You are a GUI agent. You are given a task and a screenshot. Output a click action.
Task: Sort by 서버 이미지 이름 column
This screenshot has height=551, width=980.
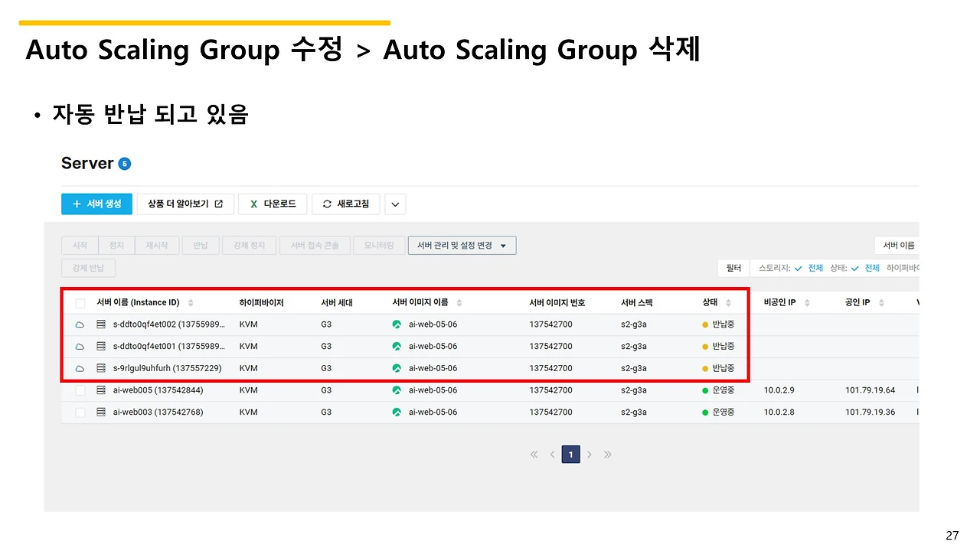(x=459, y=303)
